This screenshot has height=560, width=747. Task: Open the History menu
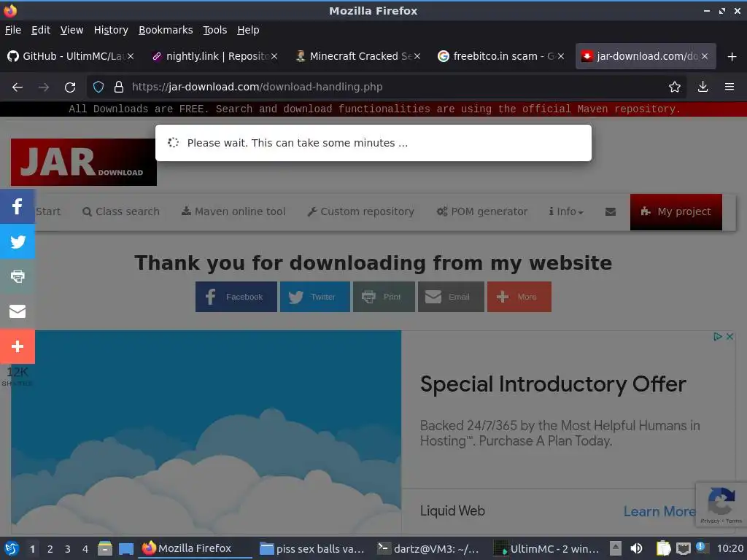(x=111, y=30)
